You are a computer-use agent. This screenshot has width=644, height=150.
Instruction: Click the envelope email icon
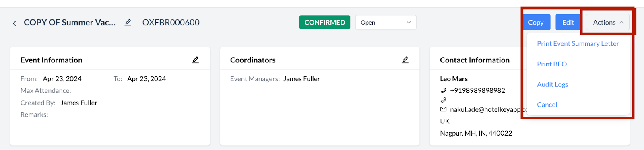click(x=443, y=109)
